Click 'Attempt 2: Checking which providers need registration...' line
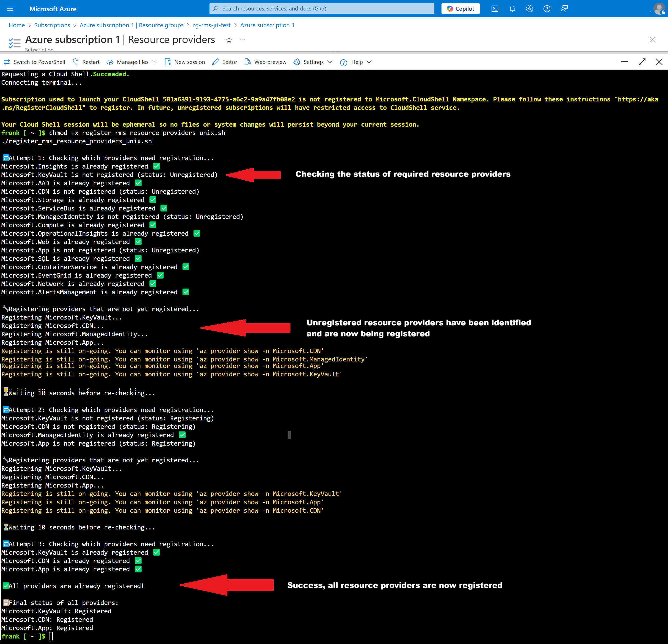Viewport: 668px width, 644px height. (108, 410)
